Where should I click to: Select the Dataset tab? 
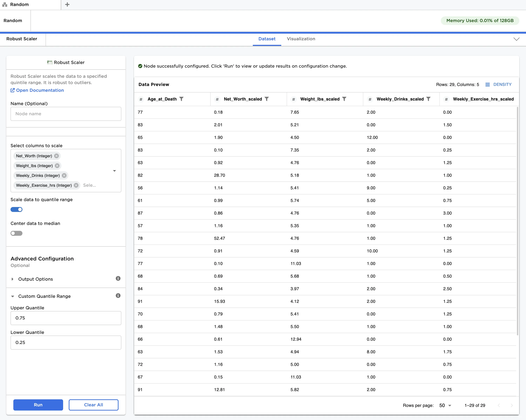[267, 39]
